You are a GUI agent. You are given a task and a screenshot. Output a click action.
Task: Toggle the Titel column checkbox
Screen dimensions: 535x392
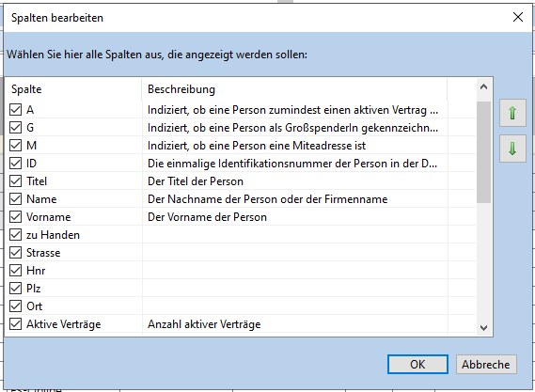tap(15, 181)
